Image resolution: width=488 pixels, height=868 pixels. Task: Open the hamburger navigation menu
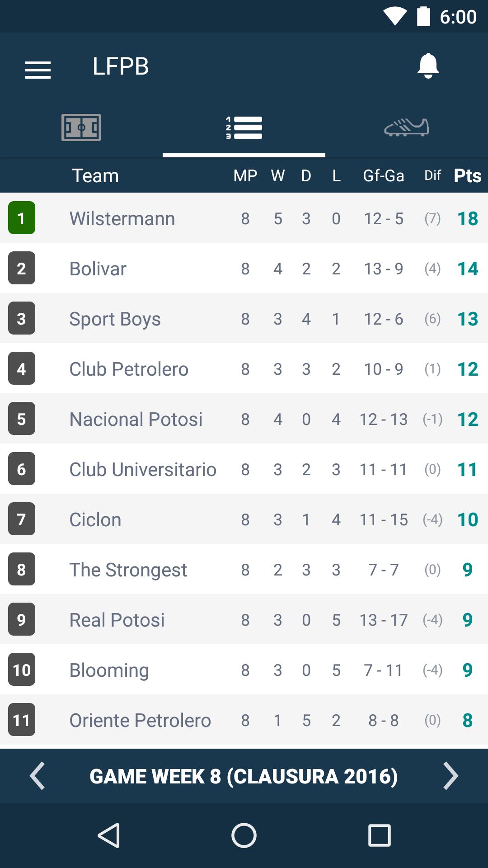pos(38,70)
